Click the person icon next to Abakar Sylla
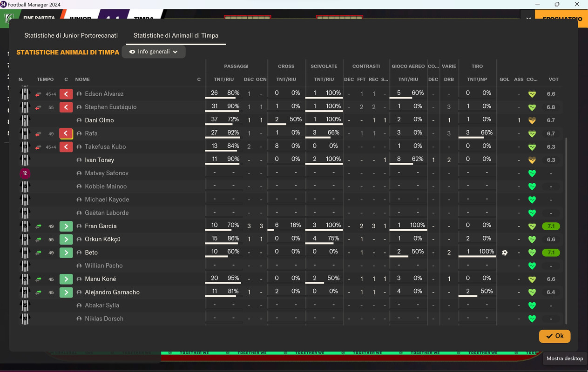 pyautogui.click(x=79, y=306)
